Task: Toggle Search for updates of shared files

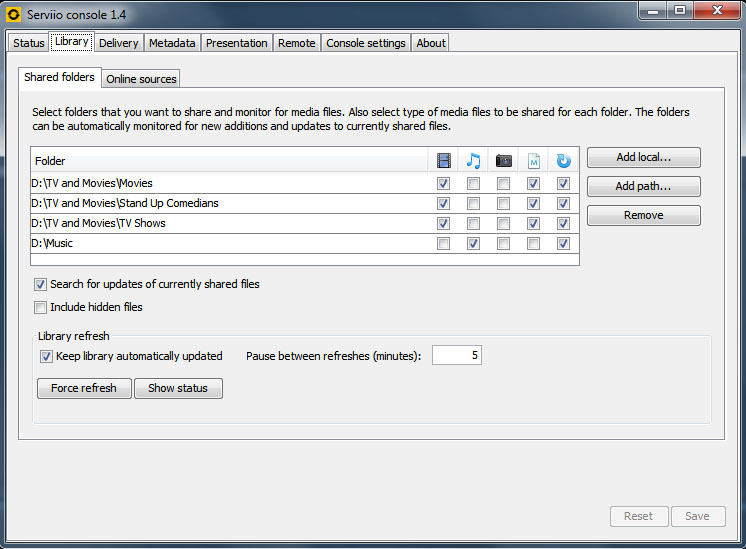Action: [41, 285]
